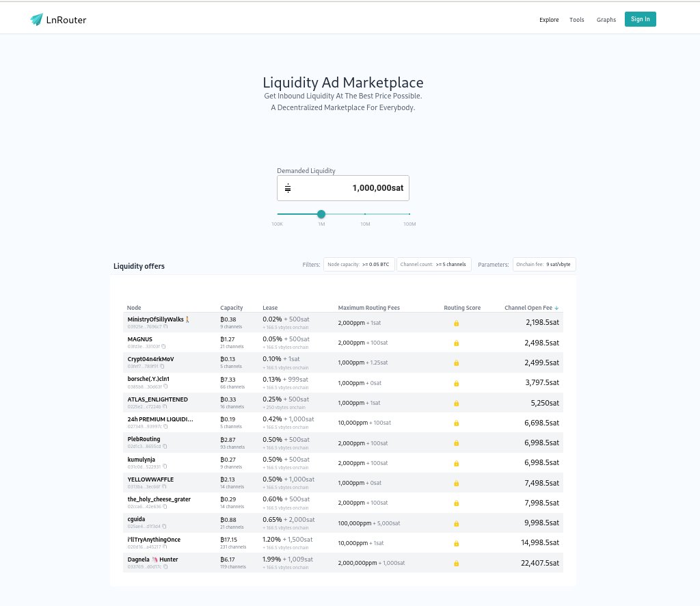The width and height of the screenshot is (700, 606).
Task: Sort table by Node column
Action: pyautogui.click(x=134, y=308)
